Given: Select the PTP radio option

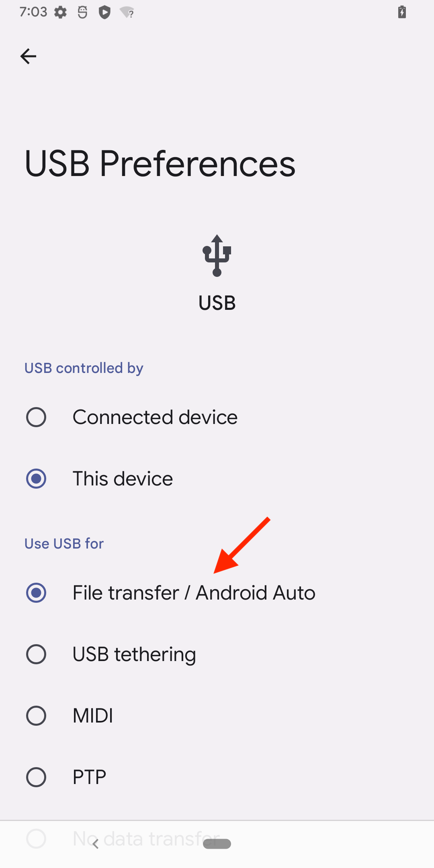Looking at the screenshot, I should [36, 777].
